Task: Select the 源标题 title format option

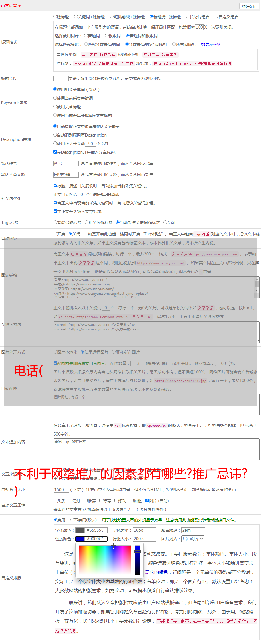Action: point(55,17)
